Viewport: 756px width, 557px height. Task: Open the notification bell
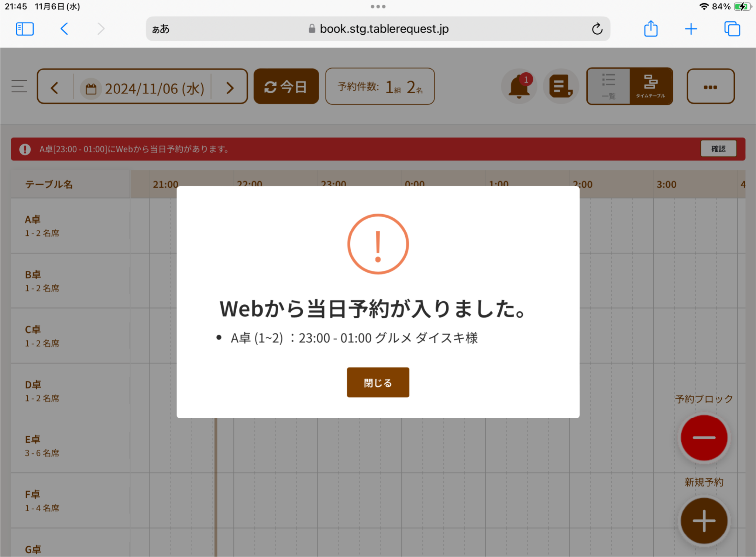pos(519,86)
